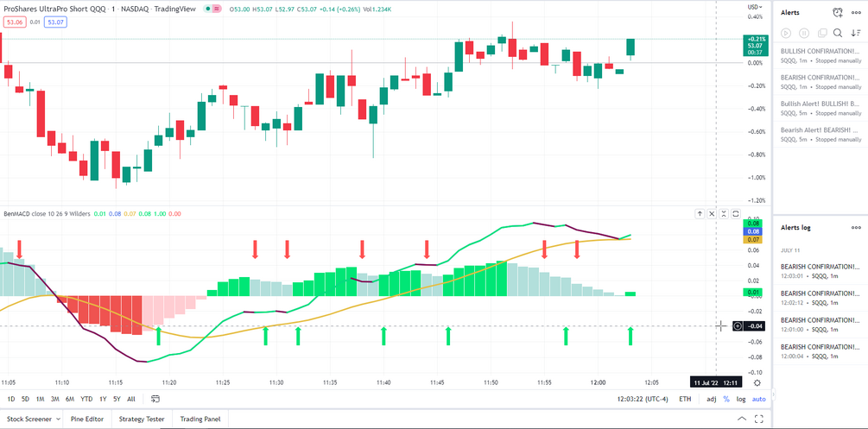The image size is (868, 429).
Task: Select the 1D time range
Action: click(x=10, y=399)
